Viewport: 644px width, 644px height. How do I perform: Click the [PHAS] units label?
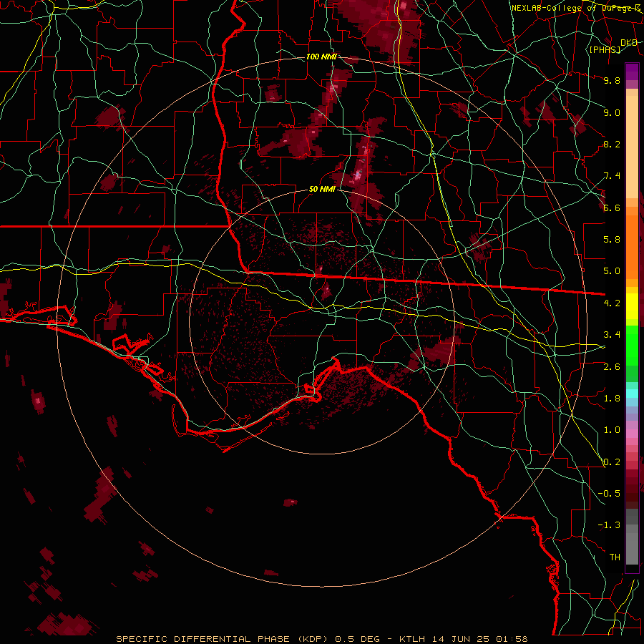click(x=605, y=49)
